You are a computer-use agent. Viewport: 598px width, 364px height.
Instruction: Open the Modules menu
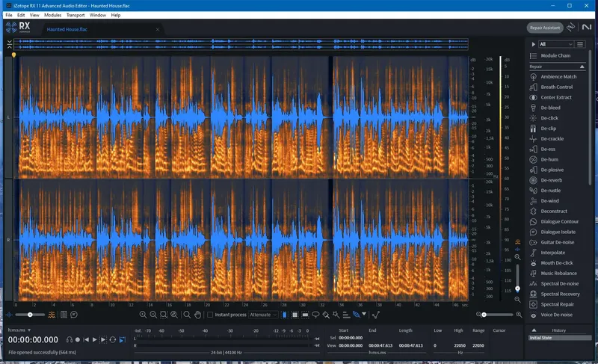[x=52, y=15]
